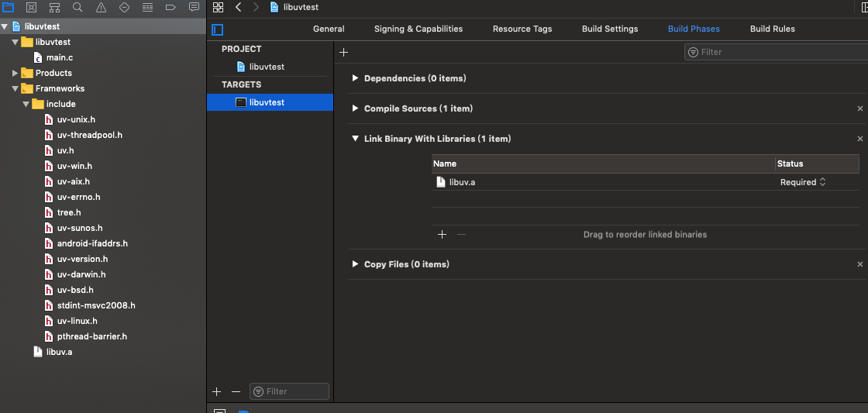868x413 pixels.
Task: Open the Test navigator diamond icon
Action: tap(124, 7)
